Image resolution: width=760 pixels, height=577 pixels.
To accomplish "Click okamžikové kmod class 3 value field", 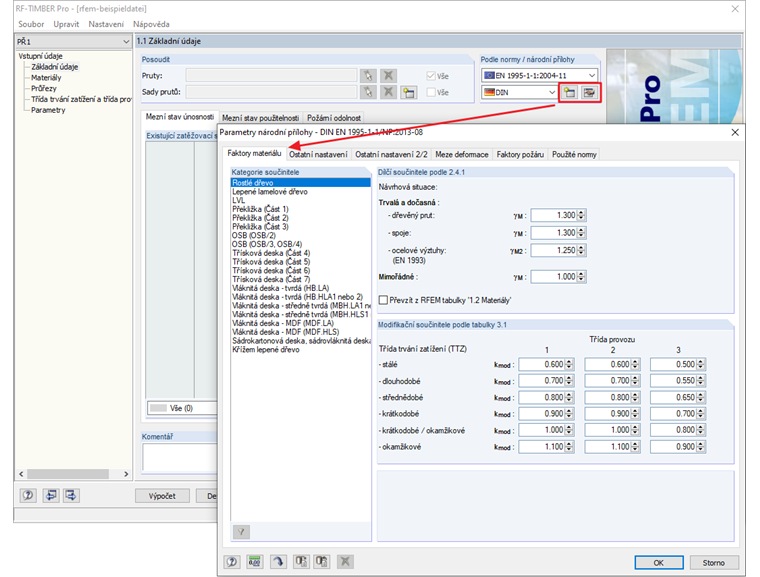I will point(673,447).
